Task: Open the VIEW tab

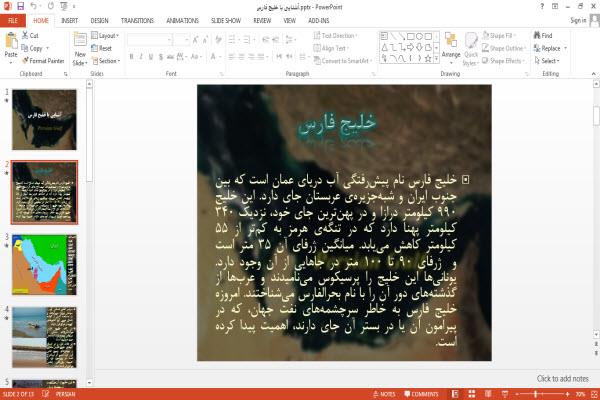Action: coord(290,21)
